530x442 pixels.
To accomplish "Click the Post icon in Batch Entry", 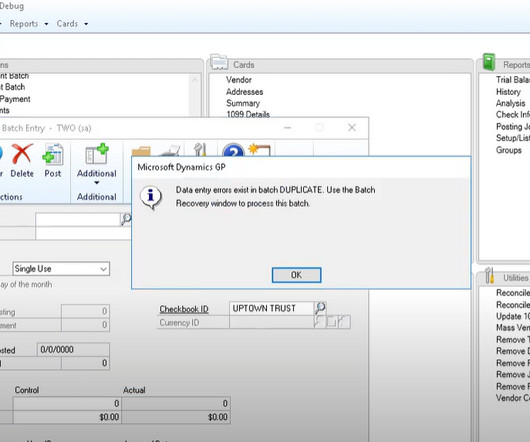I will pos(53,154).
